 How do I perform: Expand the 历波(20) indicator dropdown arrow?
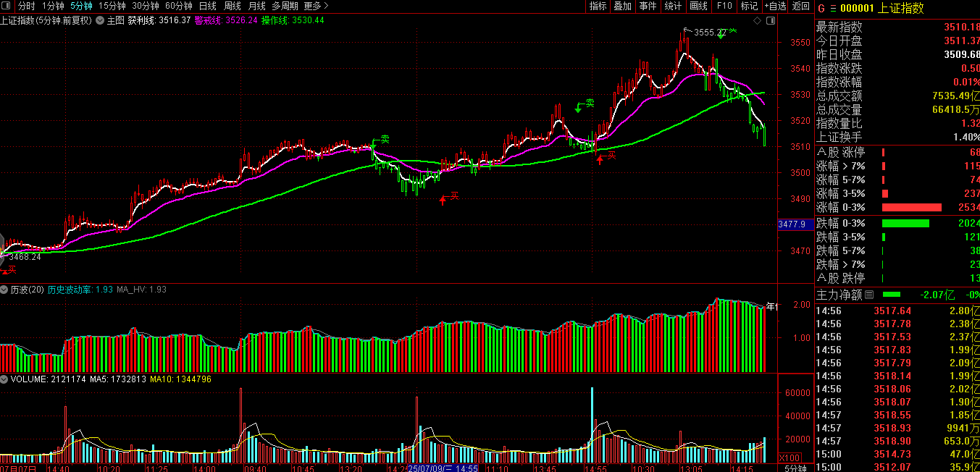(x=4, y=289)
